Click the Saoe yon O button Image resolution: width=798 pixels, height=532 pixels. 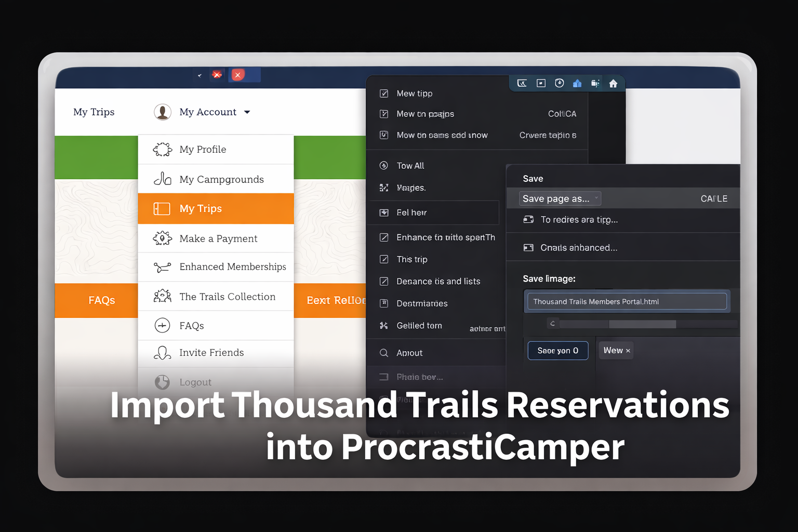[x=558, y=351]
